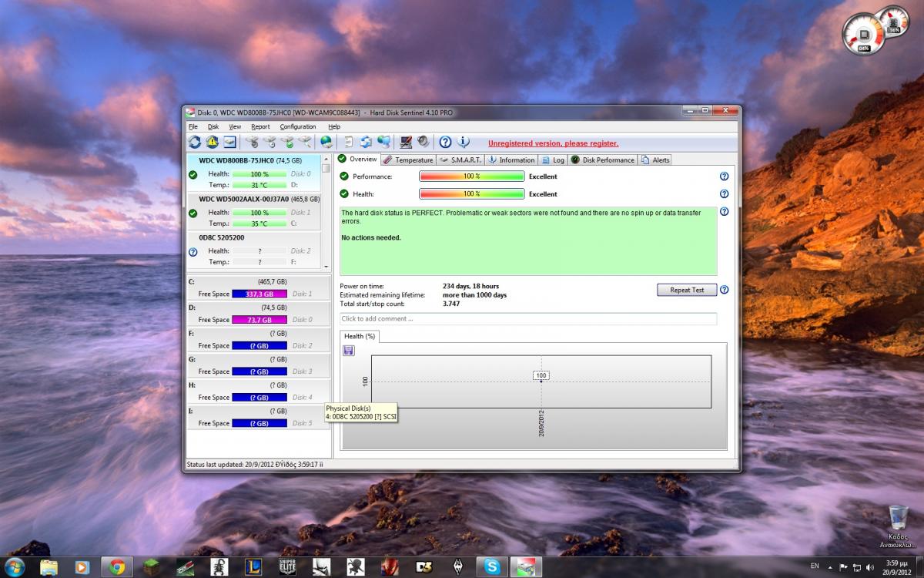Switch to the Alerts tab

655,160
